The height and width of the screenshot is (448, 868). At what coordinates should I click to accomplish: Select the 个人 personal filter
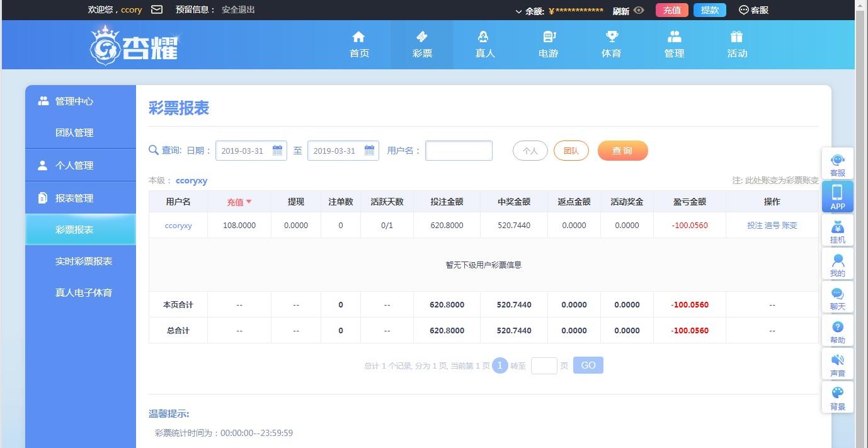[530, 151]
